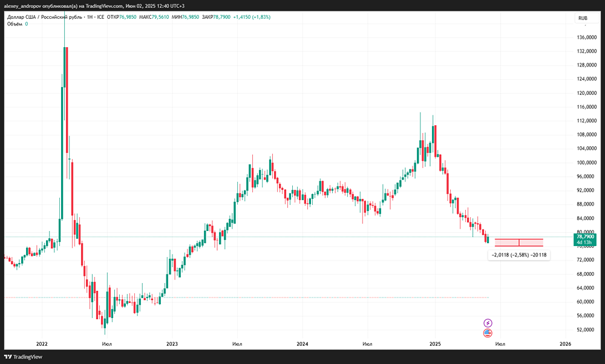Click the Июн 02, 2025 12:40 UTC+3 timestamp
Image resolution: width=605 pixels, height=364 pixels.
click(155, 6)
